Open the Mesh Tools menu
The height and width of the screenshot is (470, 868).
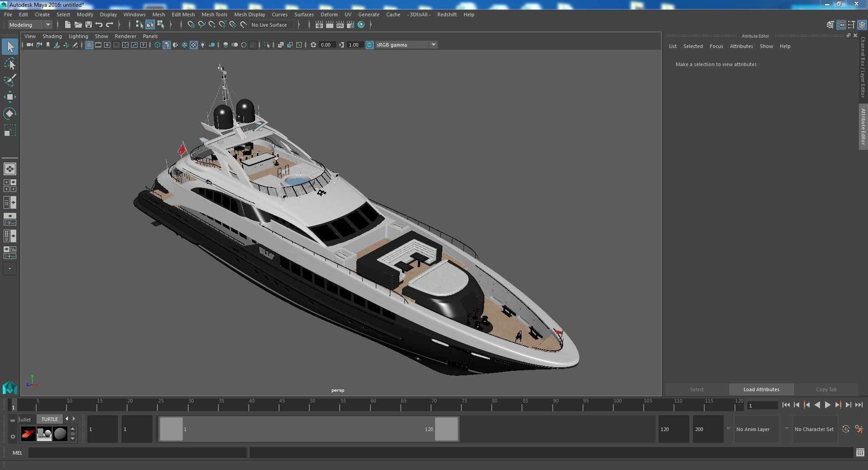(214, 14)
